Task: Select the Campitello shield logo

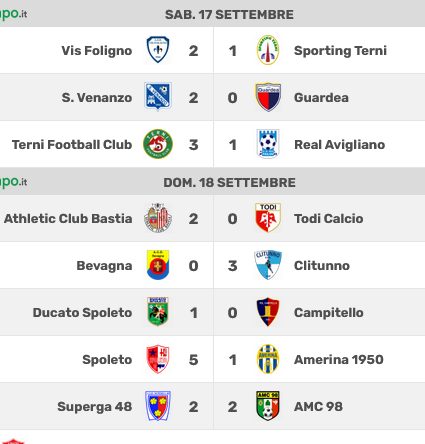Action: tap(268, 312)
